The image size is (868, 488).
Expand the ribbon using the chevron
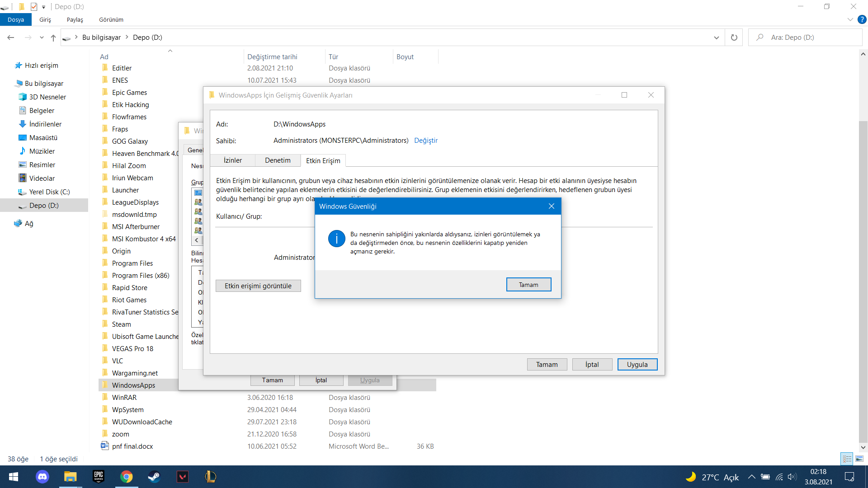tap(850, 20)
